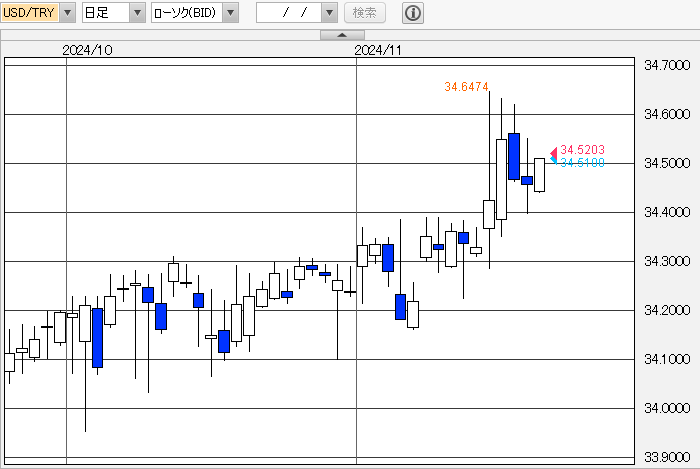700x469 pixels.
Task: Click the 2024/11 date axis label
Action: (x=378, y=50)
